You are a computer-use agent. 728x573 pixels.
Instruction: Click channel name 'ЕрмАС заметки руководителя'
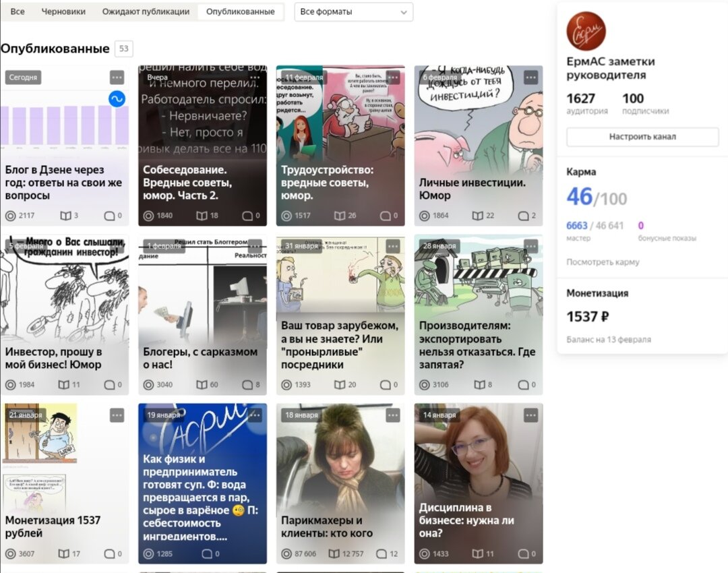click(x=611, y=68)
